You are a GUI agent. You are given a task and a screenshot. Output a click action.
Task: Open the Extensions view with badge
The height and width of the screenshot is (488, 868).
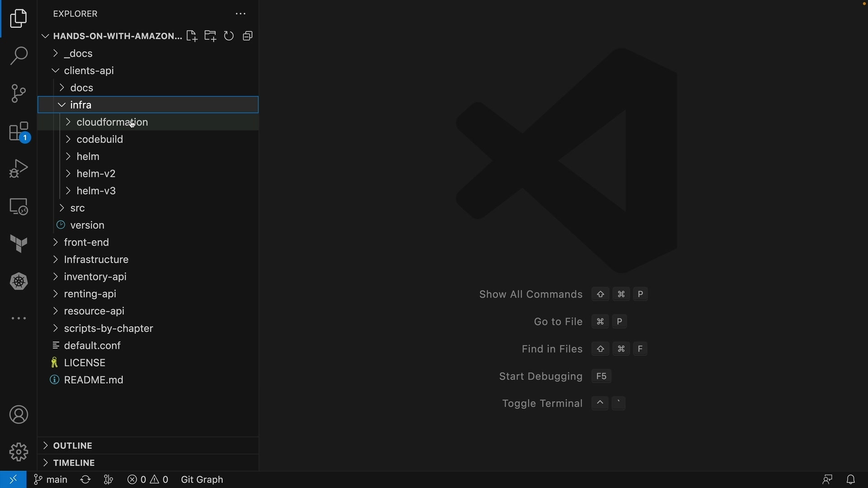19,132
